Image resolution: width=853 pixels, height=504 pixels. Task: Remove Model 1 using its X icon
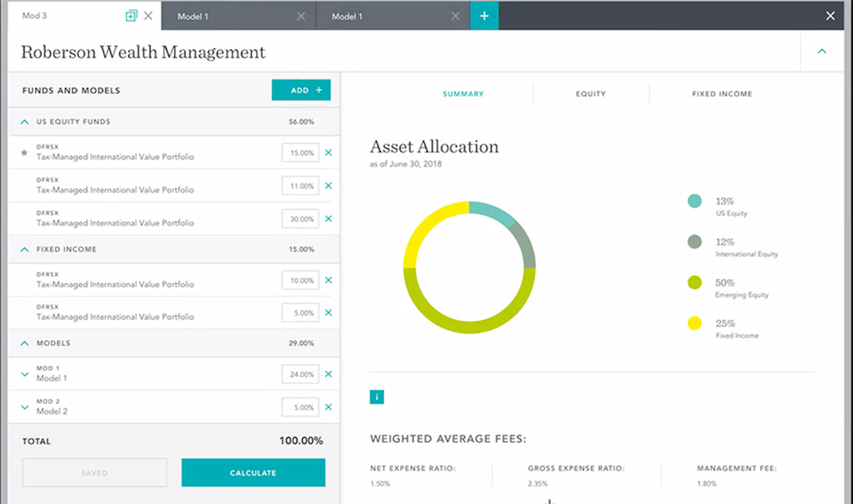pos(328,374)
